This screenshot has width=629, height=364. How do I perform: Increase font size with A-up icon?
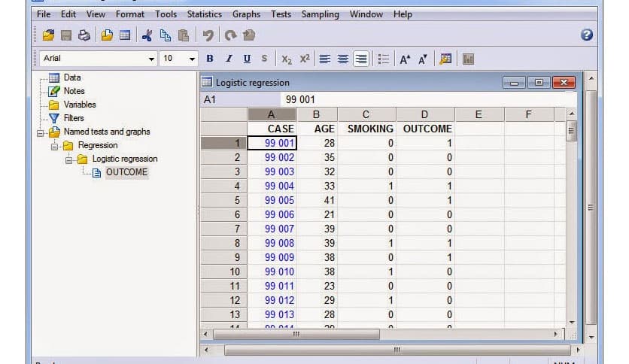(405, 59)
